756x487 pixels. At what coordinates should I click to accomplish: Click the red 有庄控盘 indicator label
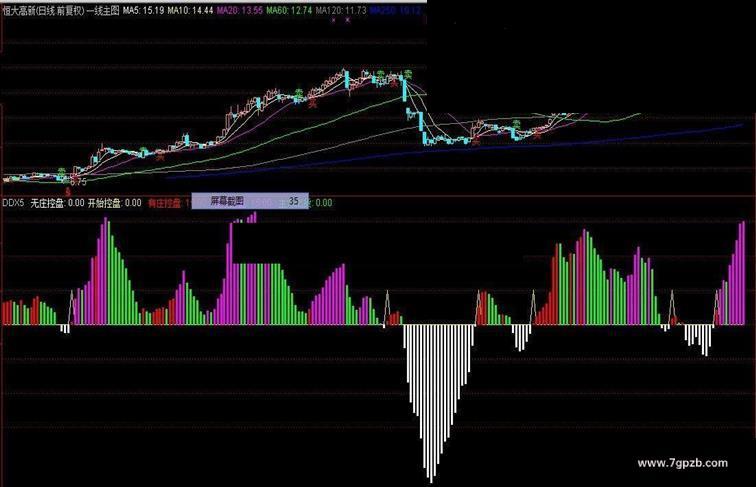(x=164, y=203)
